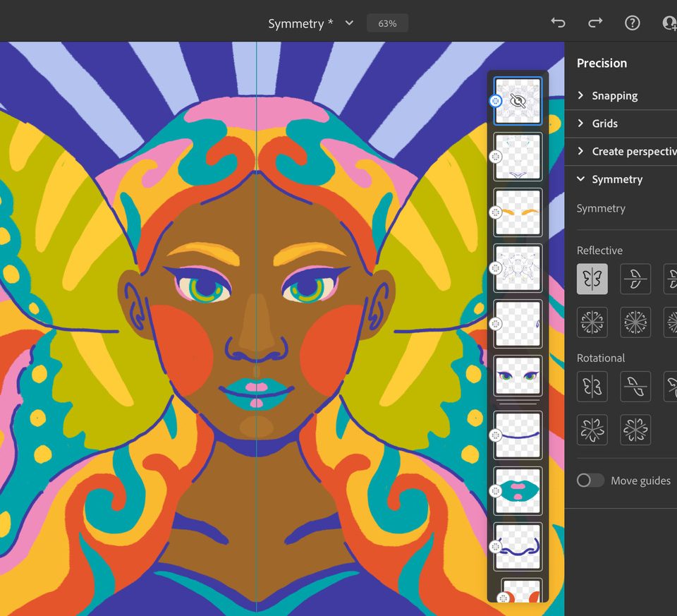Select the vertical reflective butterfly symmetry
This screenshot has height=616, width=677.
[x=592, y=279]
